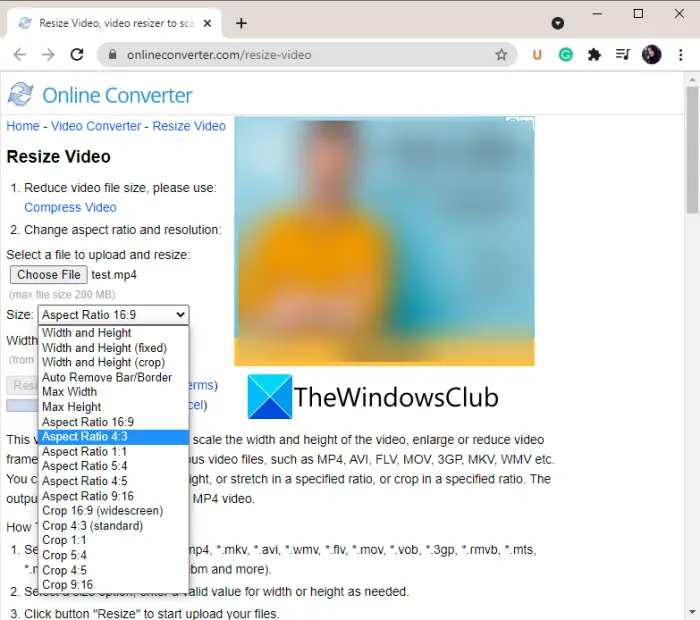Reload the page with refresh icon

(x=77, y=54)
